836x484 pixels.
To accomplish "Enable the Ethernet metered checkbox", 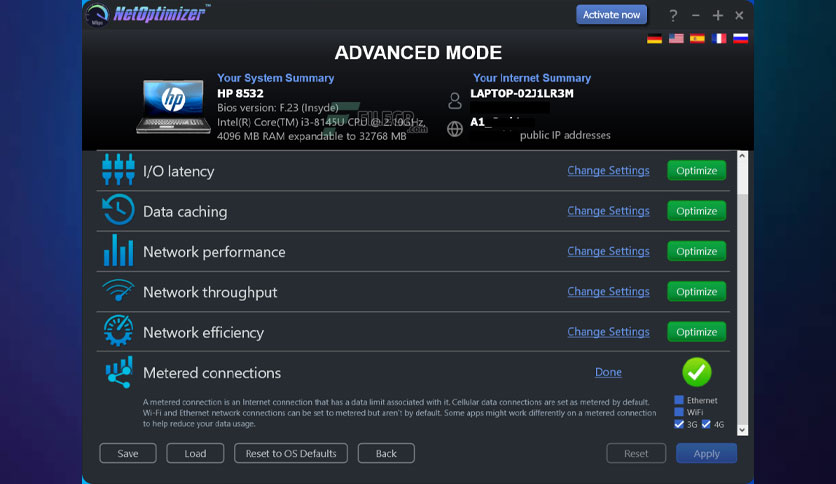I will pyautogui.click(x=679, y=400).
